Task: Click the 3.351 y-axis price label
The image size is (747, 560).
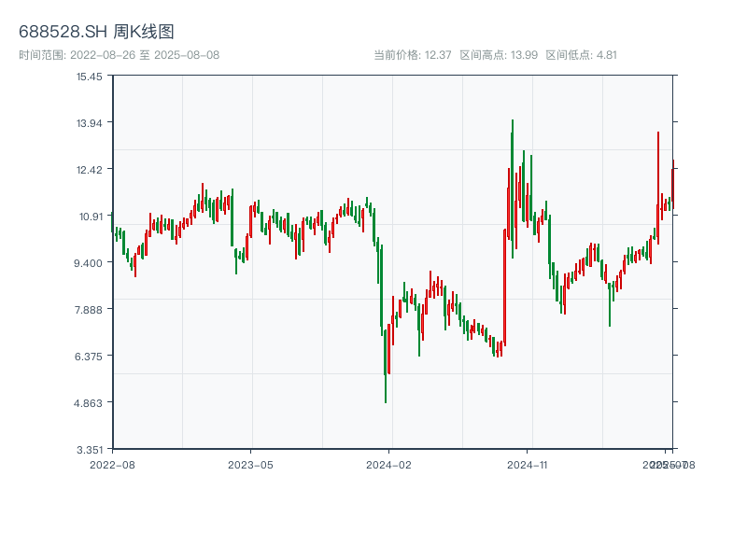Action: click(x=90, y=449)
